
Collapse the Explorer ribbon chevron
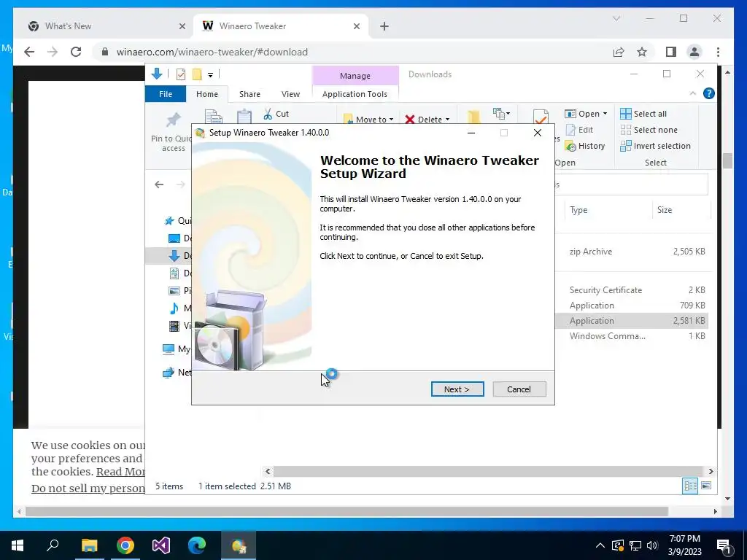693,94
